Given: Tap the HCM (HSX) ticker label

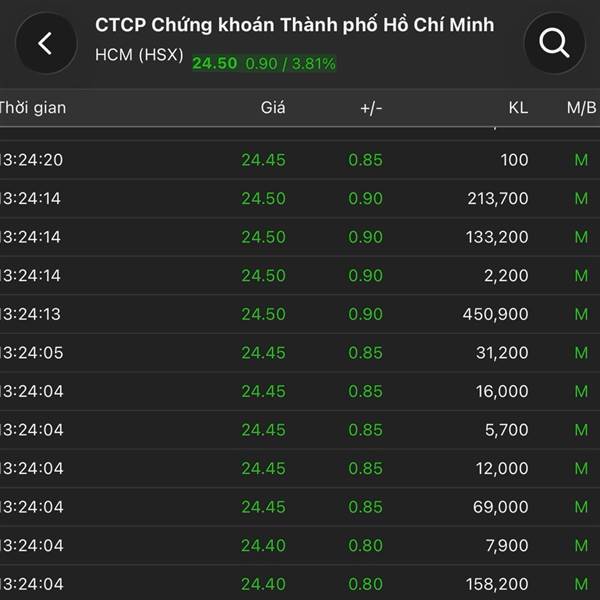Looking at the screenshot, I should coord(139,56).
